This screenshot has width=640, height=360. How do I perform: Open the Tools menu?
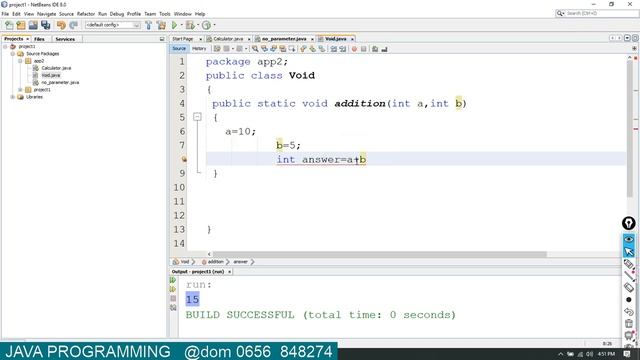[165, 14]
